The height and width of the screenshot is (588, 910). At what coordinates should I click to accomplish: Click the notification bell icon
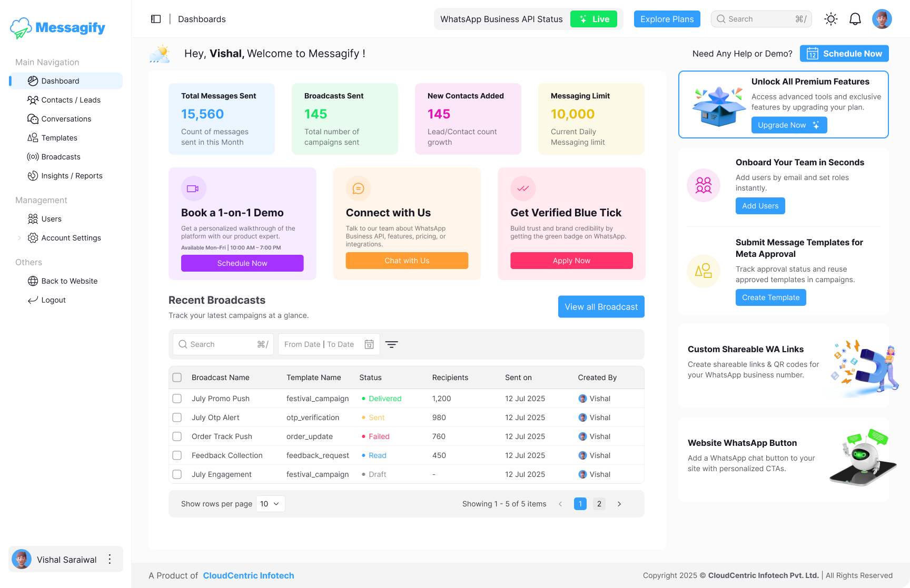[855, 19]
